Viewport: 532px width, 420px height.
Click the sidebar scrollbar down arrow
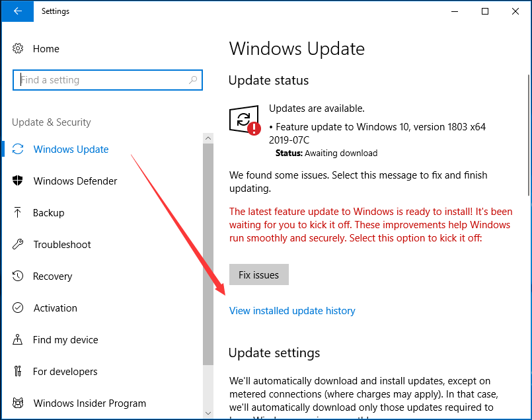click(208, 413)
